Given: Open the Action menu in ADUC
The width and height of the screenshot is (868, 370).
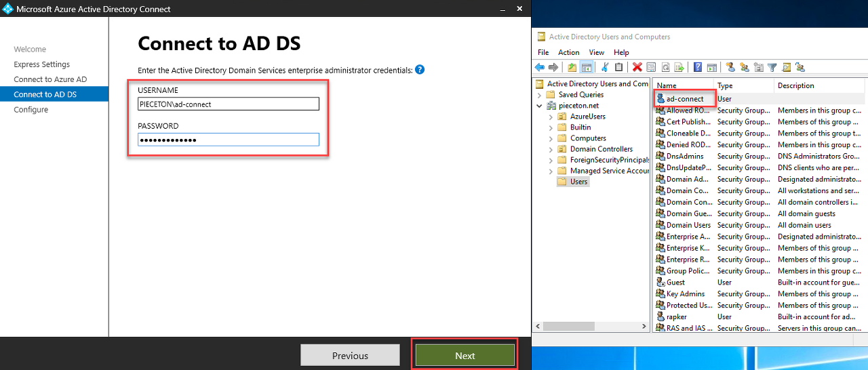Looking at the screenshot, I should [x=569, y=52].
